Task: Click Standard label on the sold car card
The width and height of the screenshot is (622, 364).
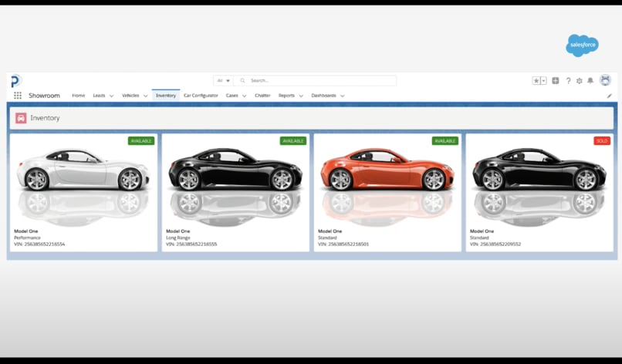Action: point(479,238)
